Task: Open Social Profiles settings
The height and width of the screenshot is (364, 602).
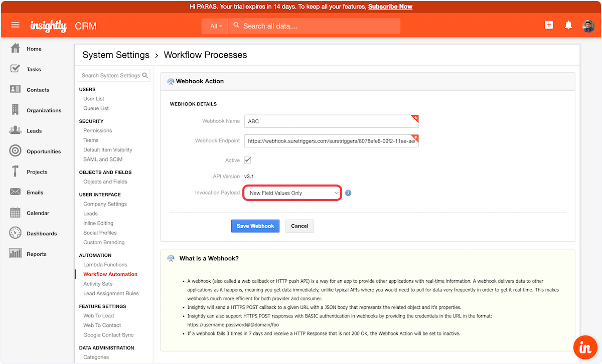Action: (100, 233)
